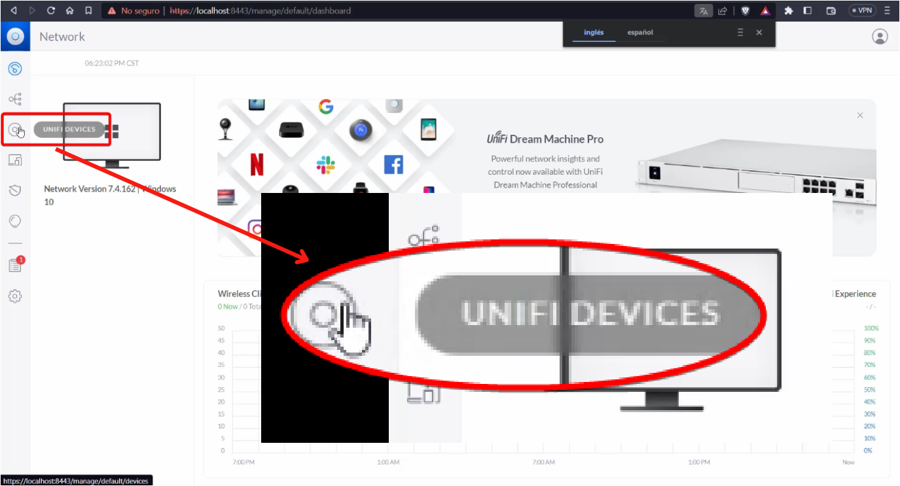Viewport: 900px width, 486px height.
Task: Click the 0 Now chart label
Action: 228,307
